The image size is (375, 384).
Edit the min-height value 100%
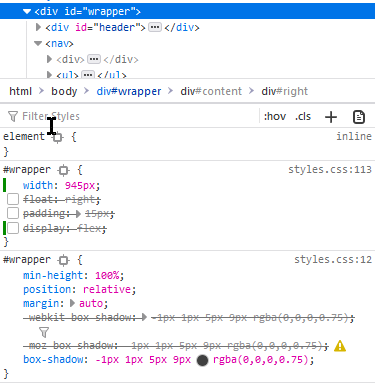tap(107, 276)
